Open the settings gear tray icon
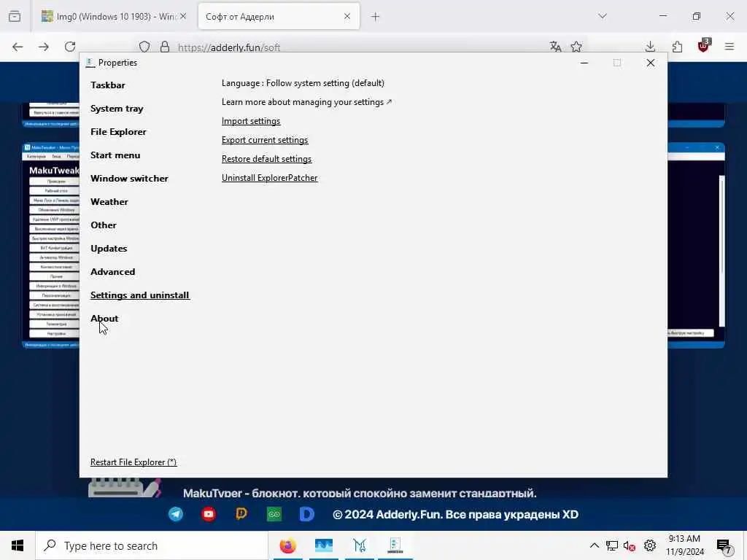The height and width of the screenshot is (560, 747). [650, 545]
